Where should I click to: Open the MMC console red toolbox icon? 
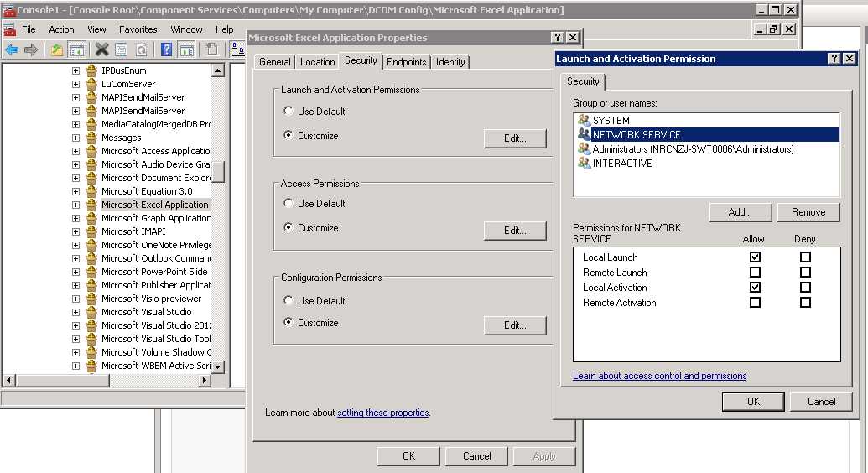coord(9,29)
